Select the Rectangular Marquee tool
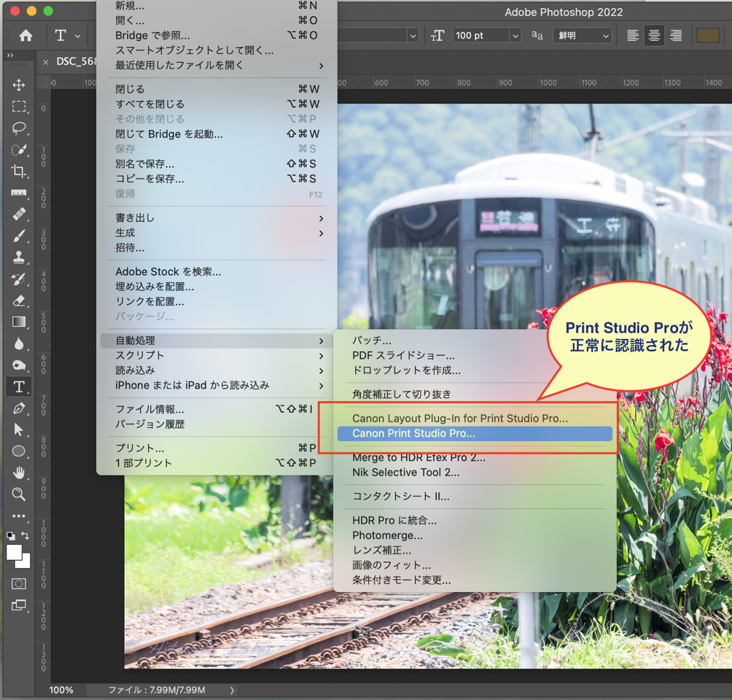 [x=19, y=106]
